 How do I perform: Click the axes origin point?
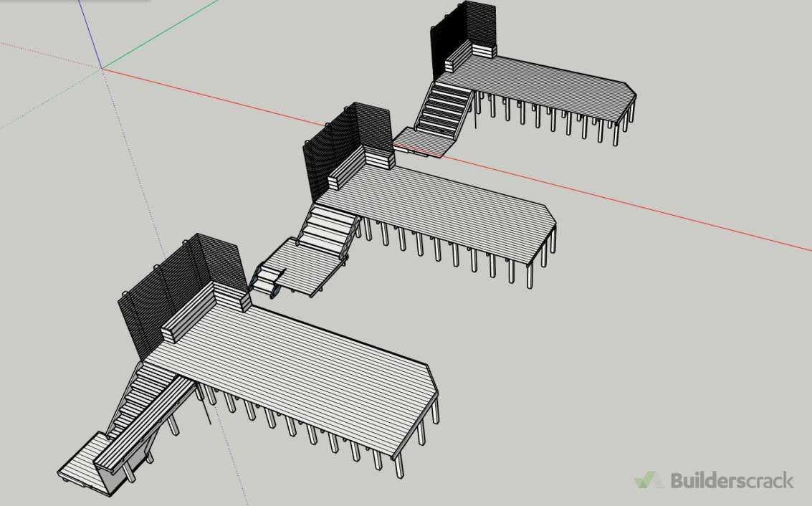click(102, 69)
